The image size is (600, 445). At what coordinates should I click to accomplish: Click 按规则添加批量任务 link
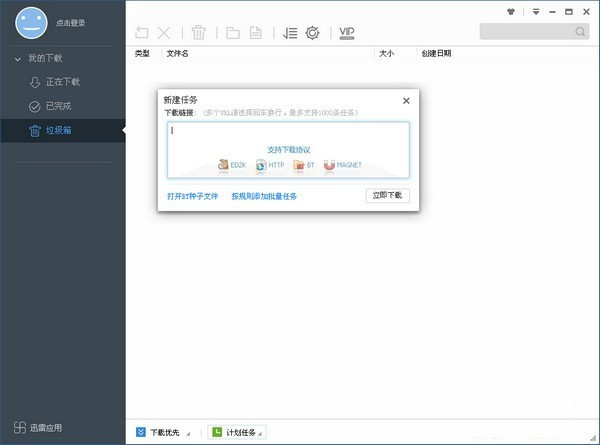click(x=264, y=196)
